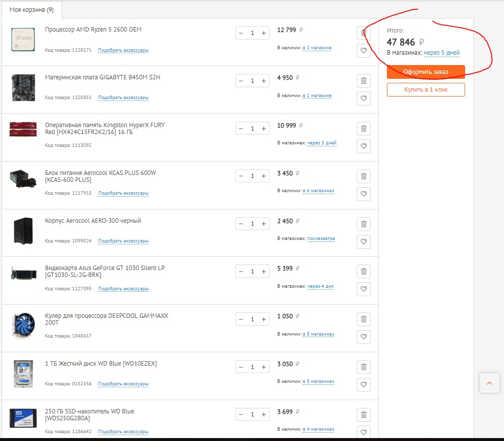Add AMD Ryzen 5 2600 to favorites
This screenshot has width=504, height=441.
pyautogui.click(x=363, y=51)
